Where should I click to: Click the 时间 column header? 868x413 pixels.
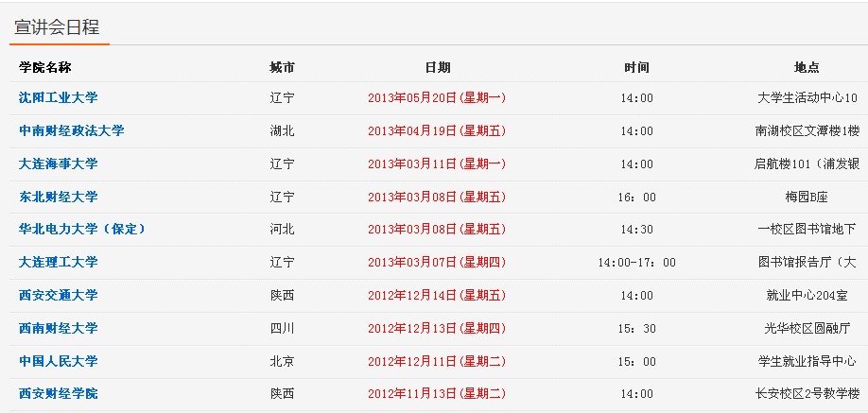(x=636, y=67)
